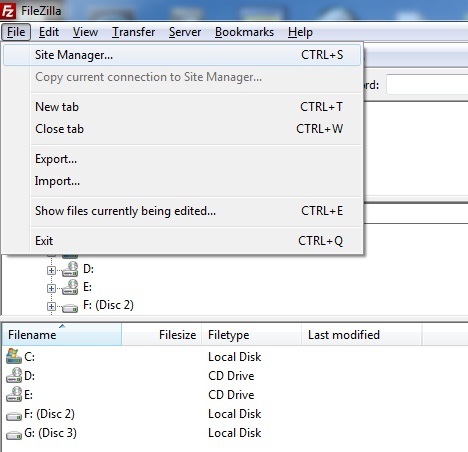Select New tab menu entry
The image size is (468, 452).
point(182,107)
